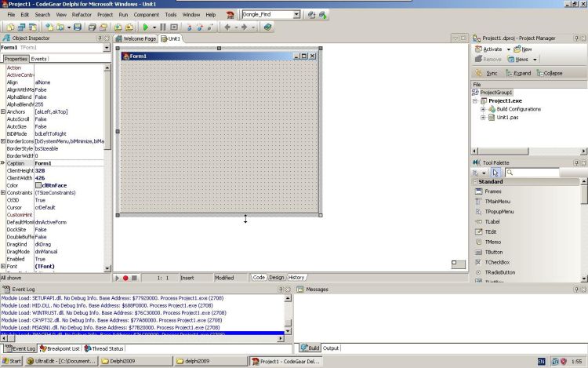The width and height of the screenshot is (588, 368).
Task: Click the Sync button
Action: pyautogui.click(x=487, y=73)
